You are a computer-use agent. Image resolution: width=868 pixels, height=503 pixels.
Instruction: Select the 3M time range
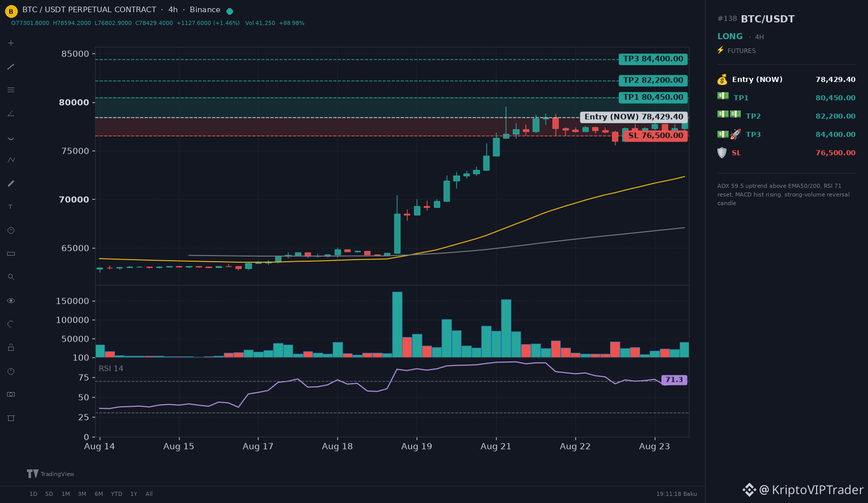click(x=82, y=494)
